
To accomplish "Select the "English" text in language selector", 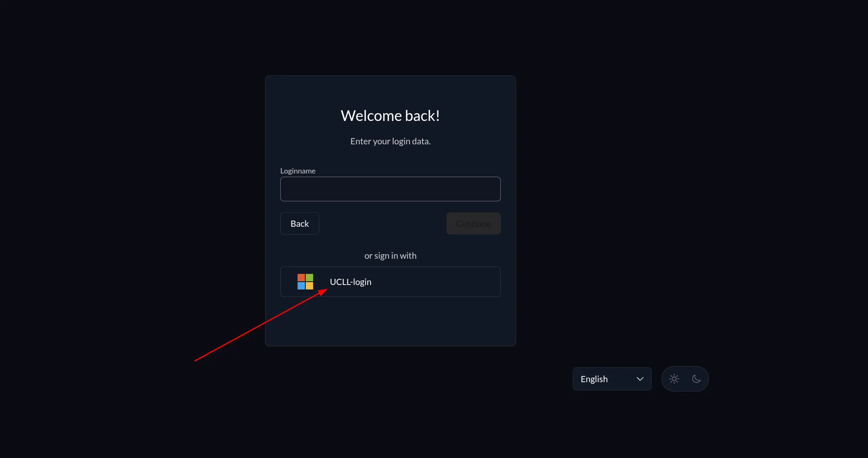I will [x=594, y=379].
